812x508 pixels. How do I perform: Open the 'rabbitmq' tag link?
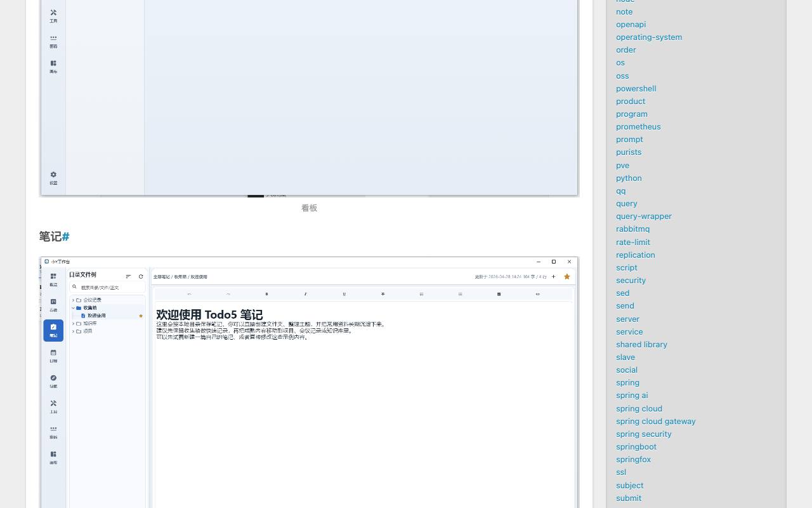pyautogui.click(x=632, y=229)
